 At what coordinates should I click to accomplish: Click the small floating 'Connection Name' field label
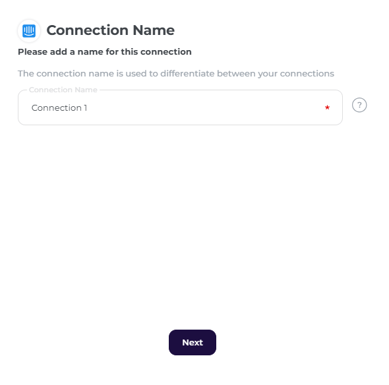(63, 90)
